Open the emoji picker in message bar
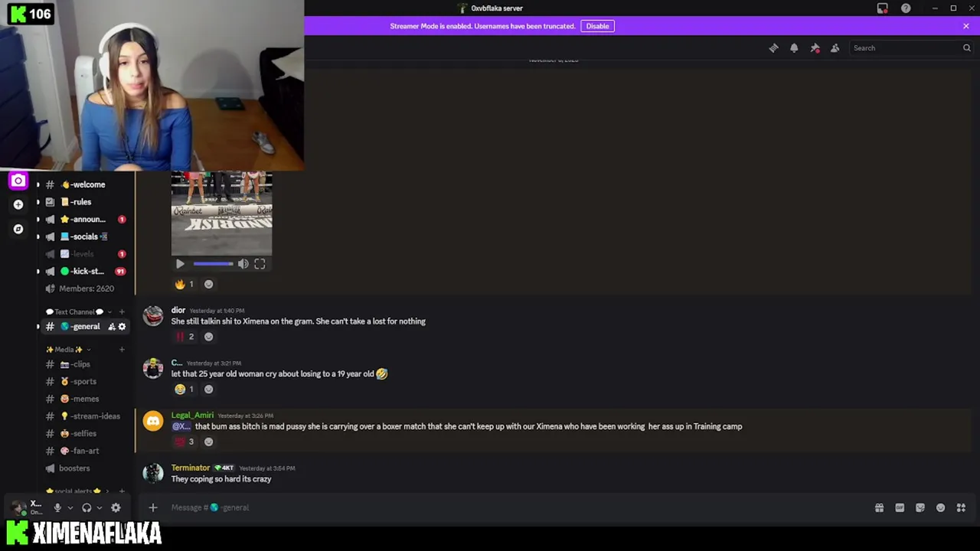The width and height of the screenshot is (980, 551). click(x=940, y=507)
